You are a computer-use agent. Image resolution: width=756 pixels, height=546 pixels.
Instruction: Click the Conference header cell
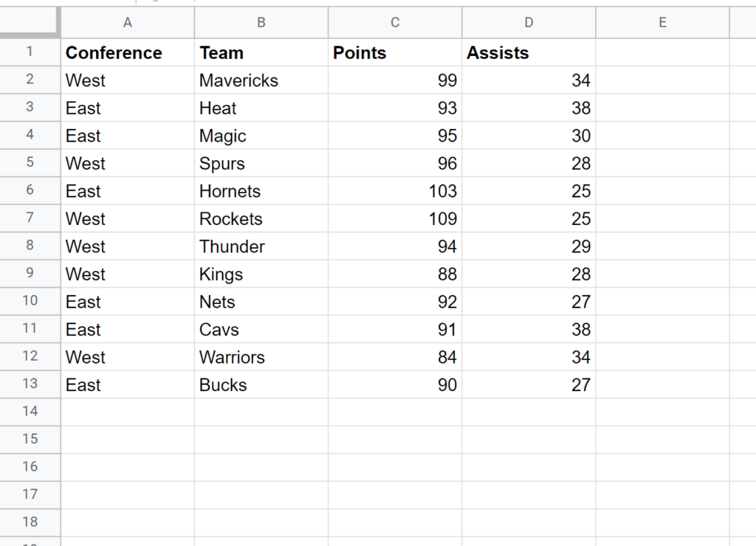(128, 53)
